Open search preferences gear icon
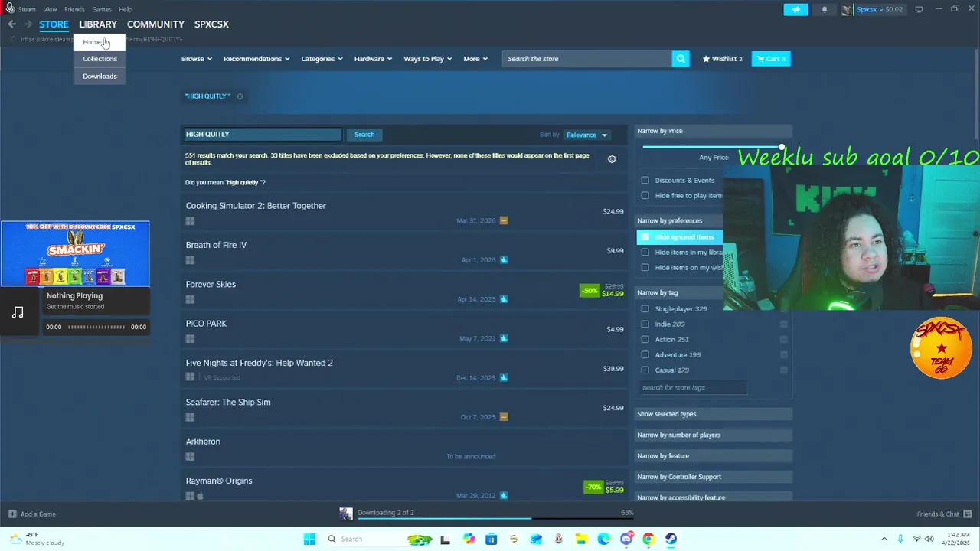This screenshot has width=980, height=551. pos(612,159)
